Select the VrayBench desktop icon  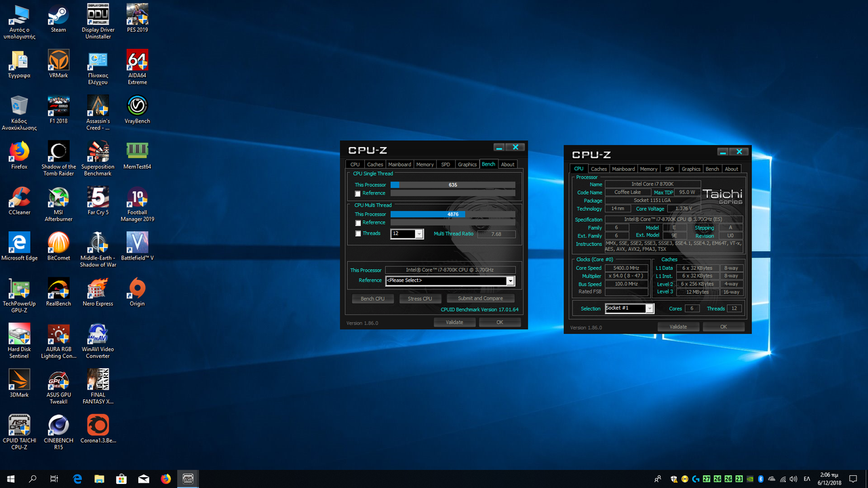[x=138, y=109]
